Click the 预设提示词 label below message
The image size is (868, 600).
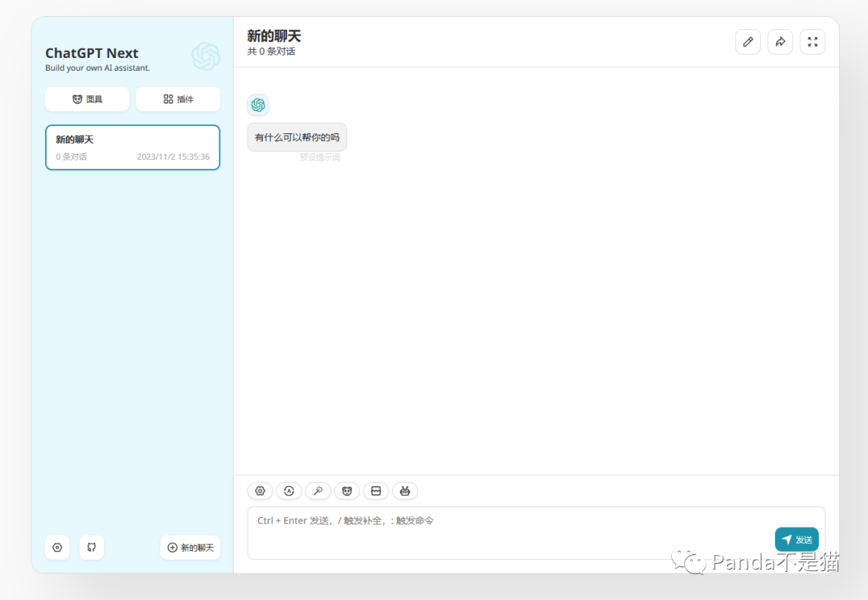tap(320, 157)
